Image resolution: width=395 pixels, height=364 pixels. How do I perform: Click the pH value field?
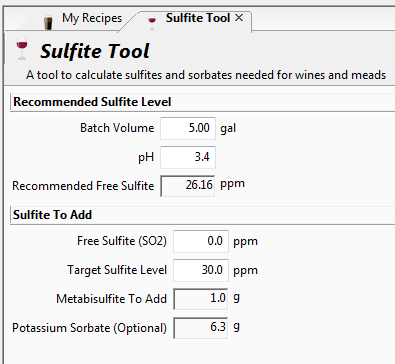click(x=188, y=157)
